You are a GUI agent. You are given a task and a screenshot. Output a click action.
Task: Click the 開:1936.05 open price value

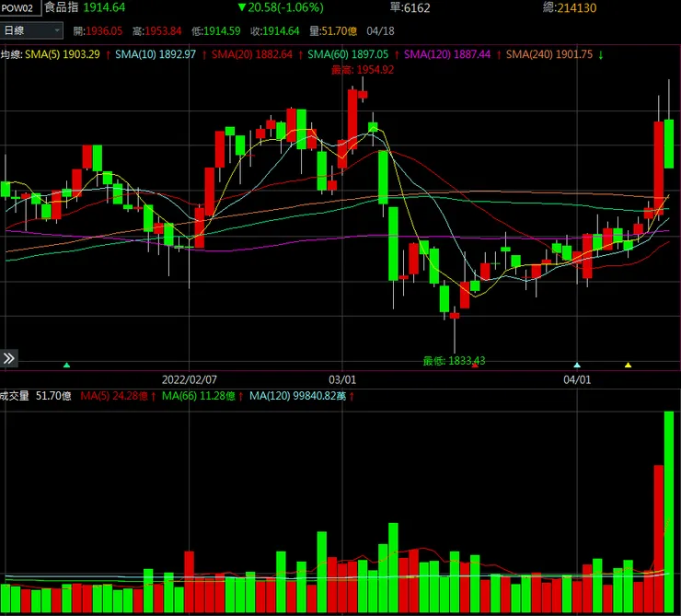point(98,30)
